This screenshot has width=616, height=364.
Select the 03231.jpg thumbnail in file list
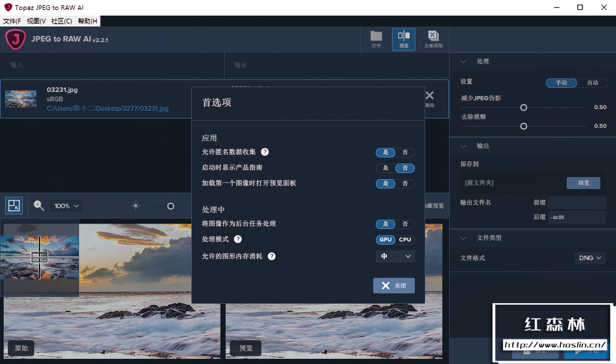[x=21, y=99]
